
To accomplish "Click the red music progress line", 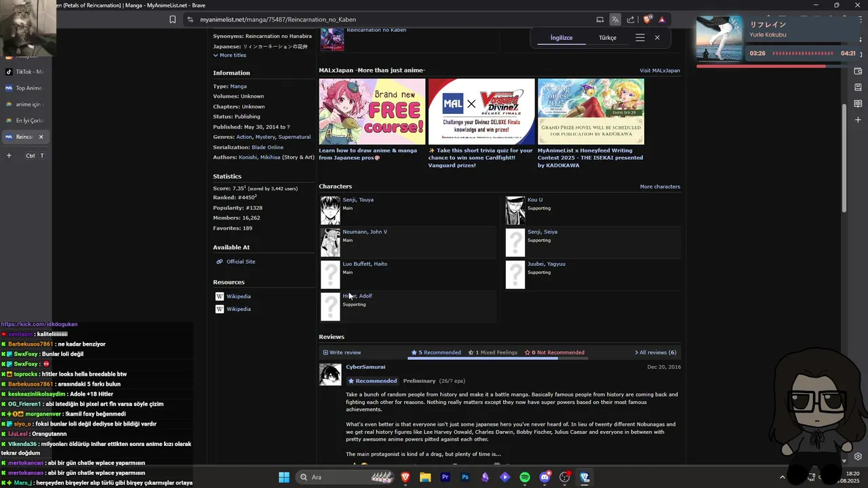I will tap(761, 66).
